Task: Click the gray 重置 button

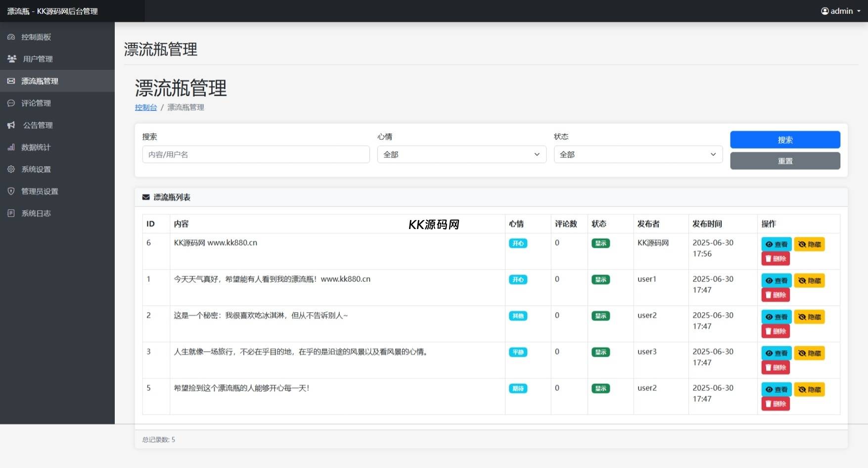Action: tap(785, 161)
